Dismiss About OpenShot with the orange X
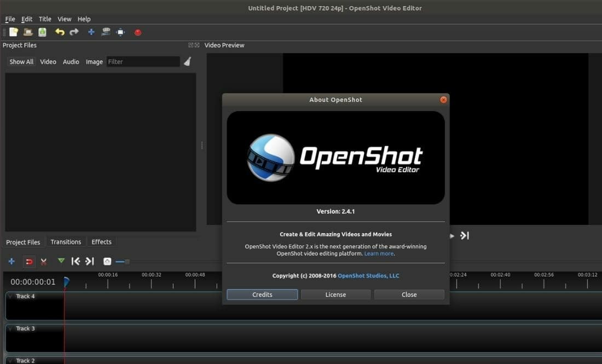Screen dimensions: 602x364 click(443, 100)
